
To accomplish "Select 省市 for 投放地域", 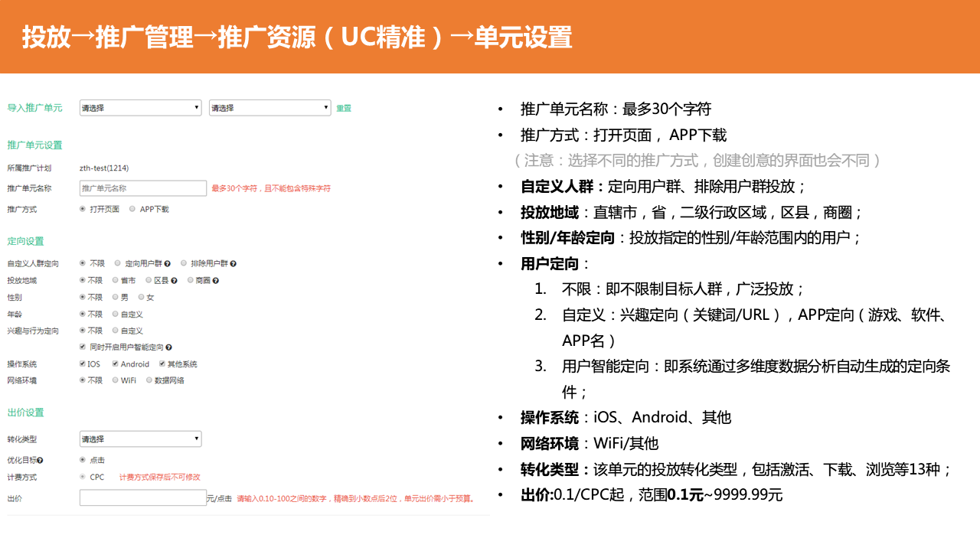I will pyautogui.click(x=115, y=281).
